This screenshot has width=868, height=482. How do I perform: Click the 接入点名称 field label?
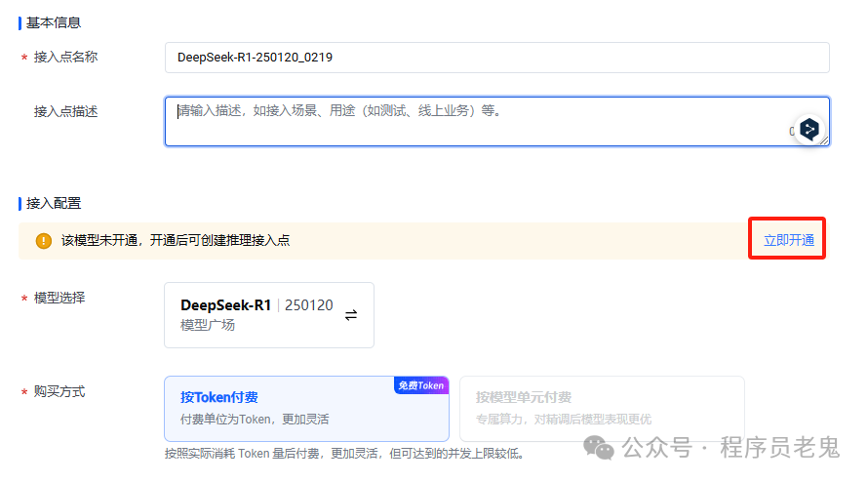(65, 57)
